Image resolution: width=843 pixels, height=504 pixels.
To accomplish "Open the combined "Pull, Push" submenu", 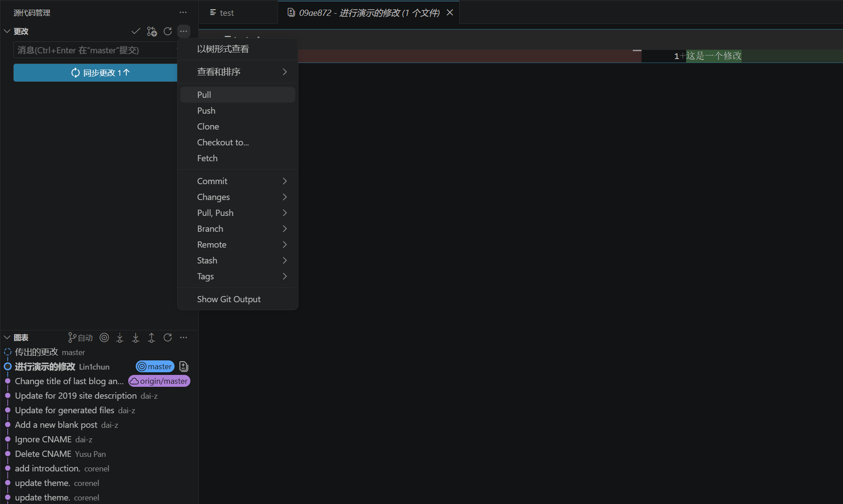I will coord(238,213).
